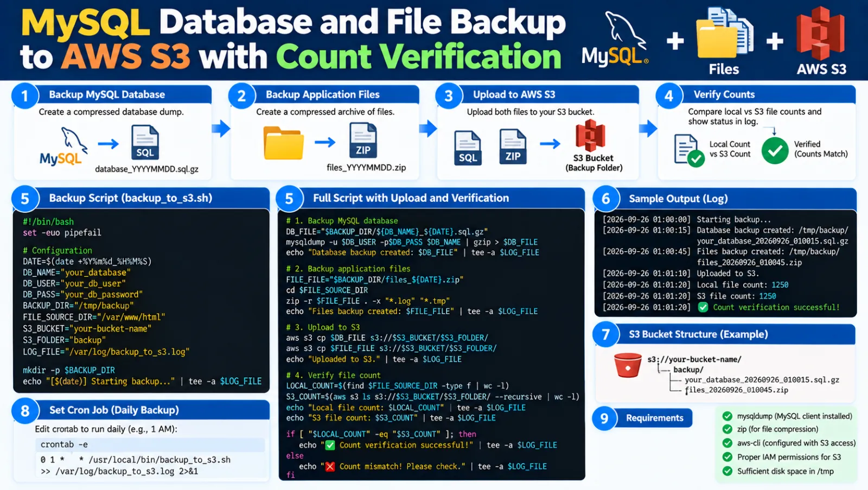
Task: Click the green check circle beside Verified
Action: click(x=775, y=150)
